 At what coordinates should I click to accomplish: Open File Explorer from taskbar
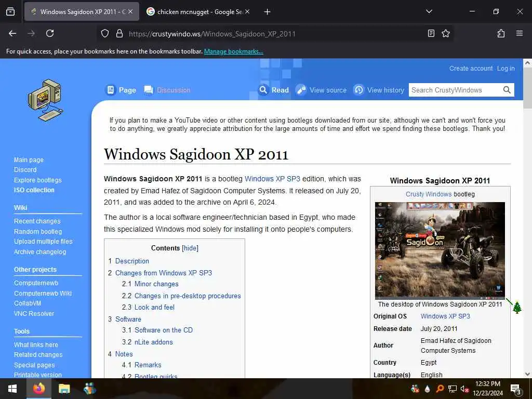[64, 389]
